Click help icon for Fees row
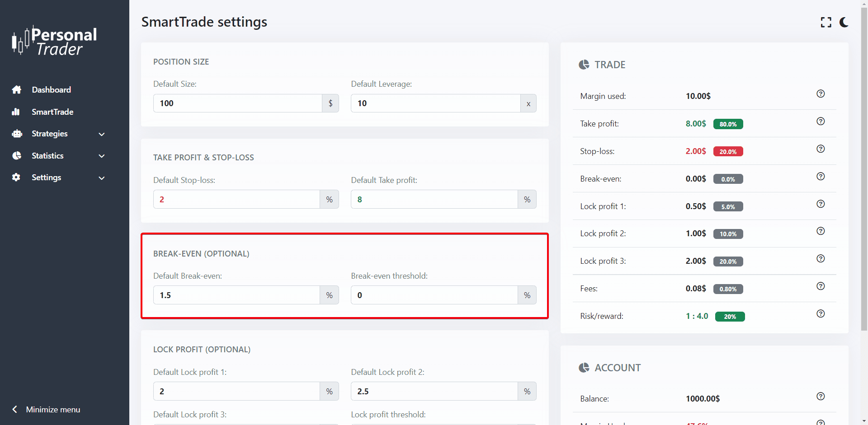The image size is (868, 425). [821, 286]
